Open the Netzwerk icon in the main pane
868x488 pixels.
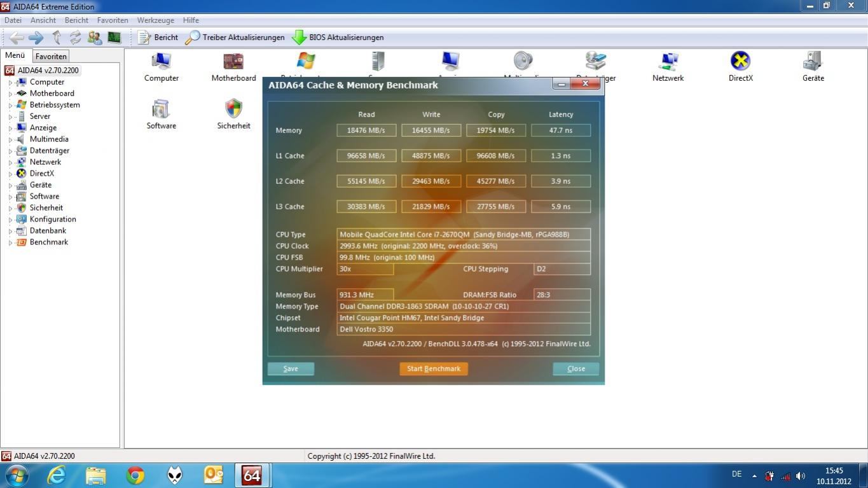(668, 67)
